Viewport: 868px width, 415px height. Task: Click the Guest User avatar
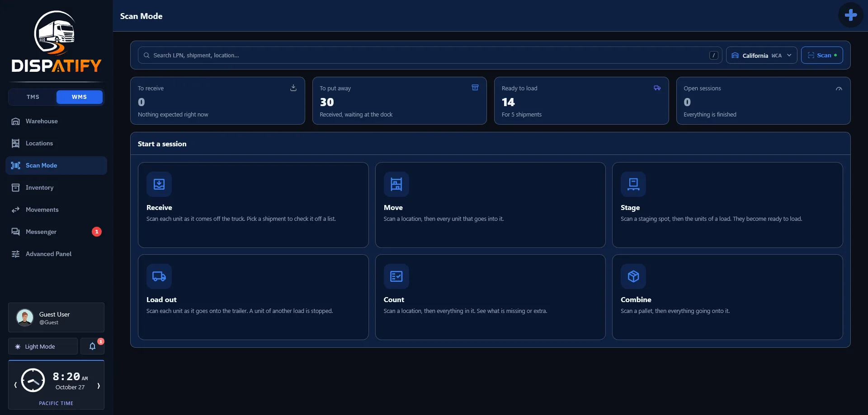[25, 317]
